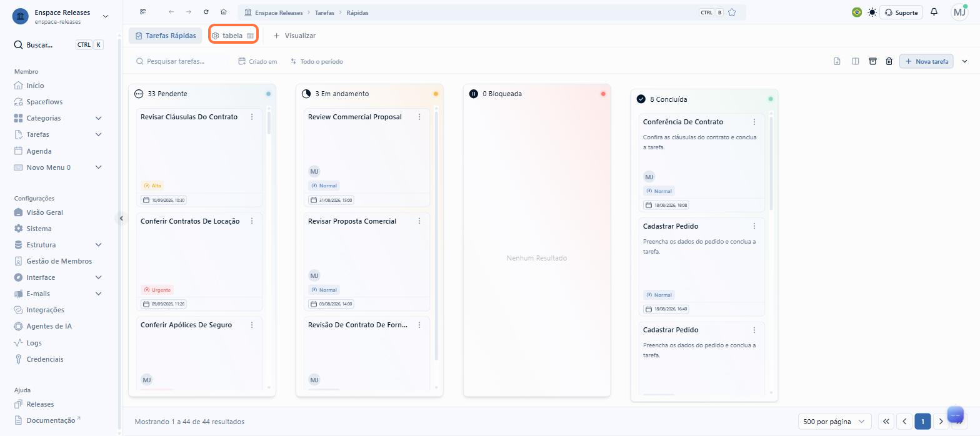The width and height of the screenshot is (980, 436).
Task: Click the Concluída column scrollbar
Action: (x=771, y=163)
